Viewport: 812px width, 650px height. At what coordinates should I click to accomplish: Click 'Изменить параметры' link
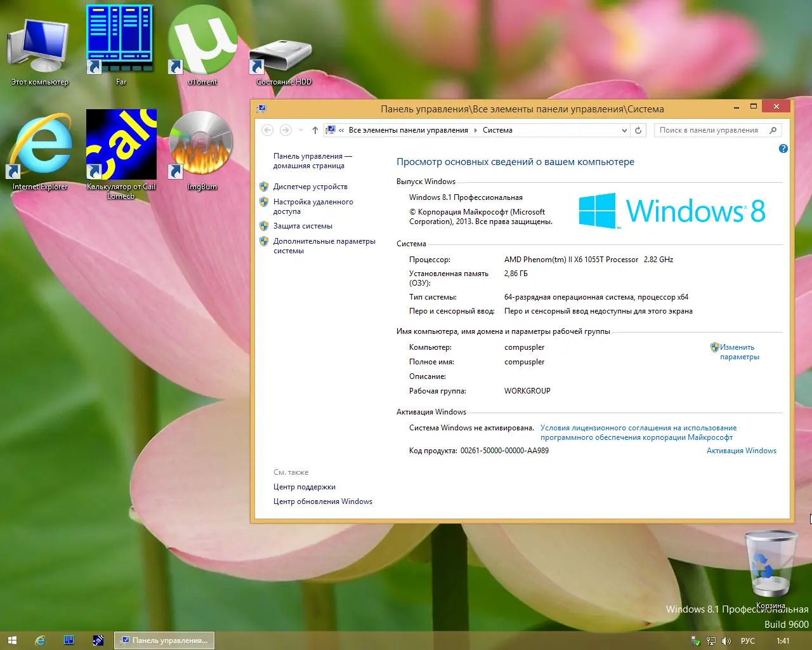tap(739, 352)
